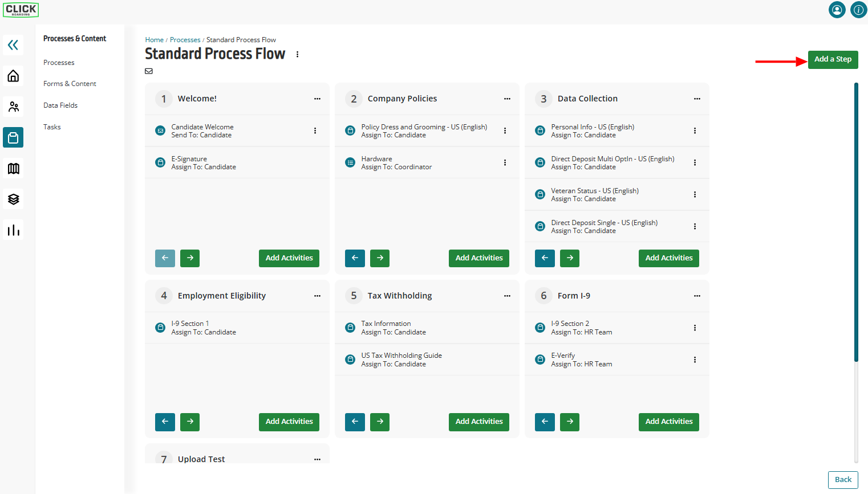
Task: Add Activities to the Welcome! step
Action: coord(289,258)
